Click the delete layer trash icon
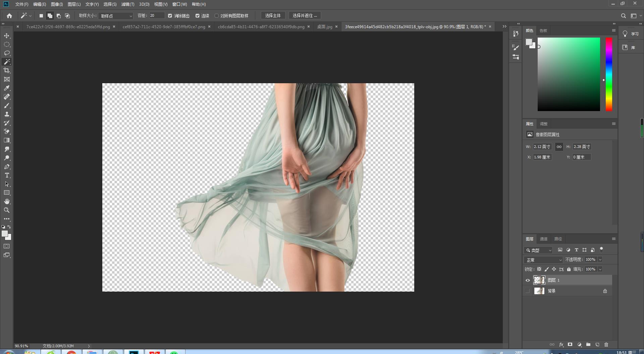This screenshot has height=354, width=644. click(x=606, y=345)
